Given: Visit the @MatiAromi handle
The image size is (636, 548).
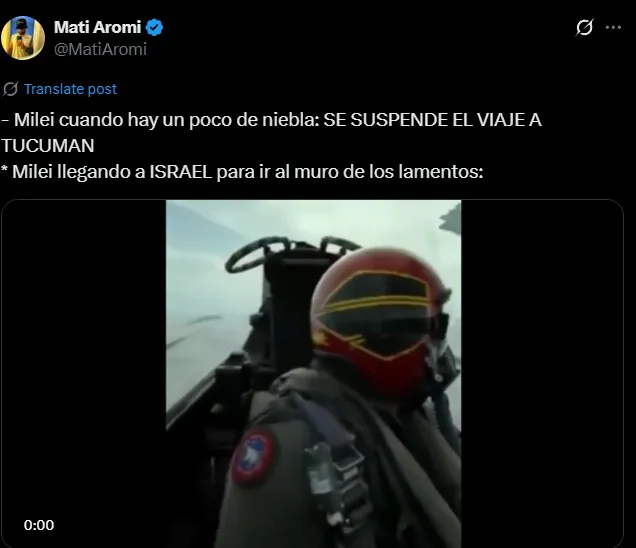Looking at the screenshot, I should coord(100,49).
